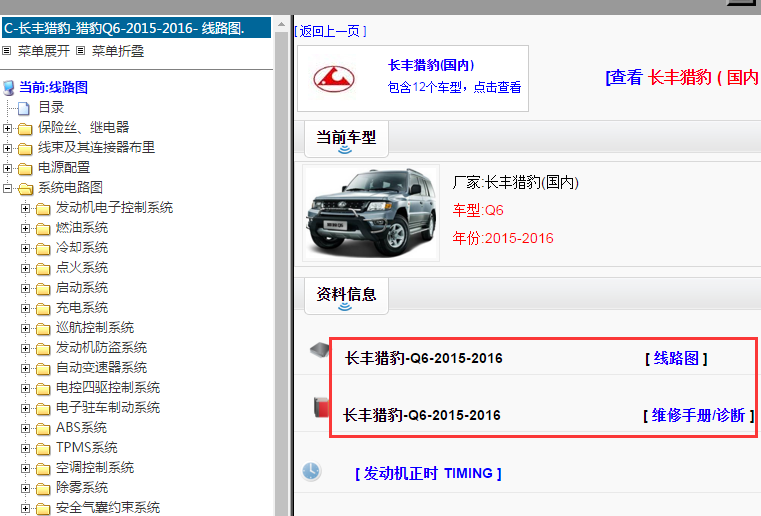Click the folder icon for 线束及其连接器布置

[25, 149]
